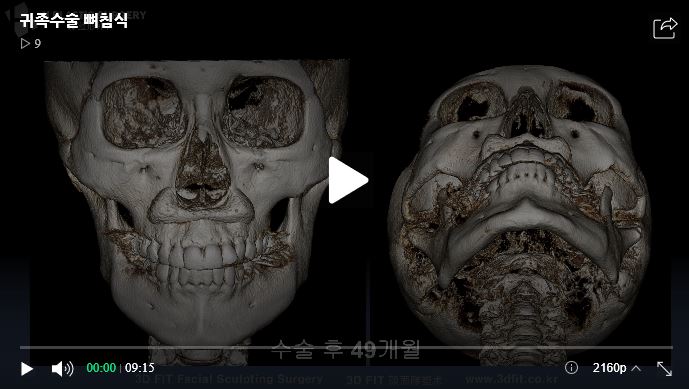This screenshot has height=389, width=689.
Task: Click the video title 귀족수술 뼈침식
Action: [73, 21]
